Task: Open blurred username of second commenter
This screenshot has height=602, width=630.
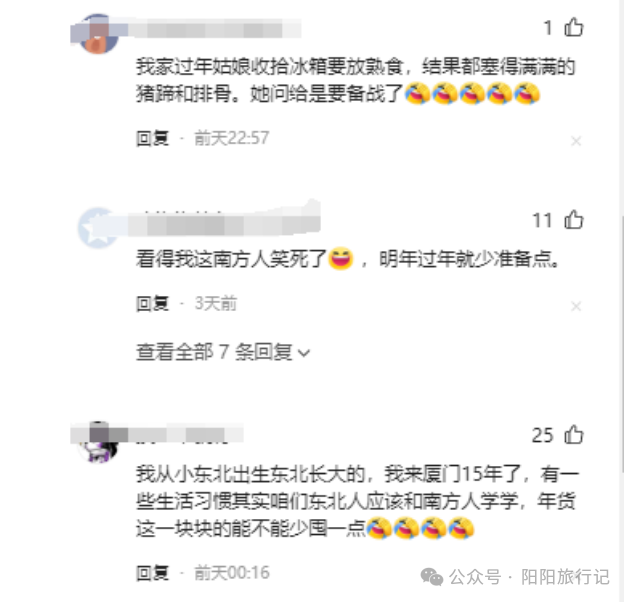Action: (224, 222)
